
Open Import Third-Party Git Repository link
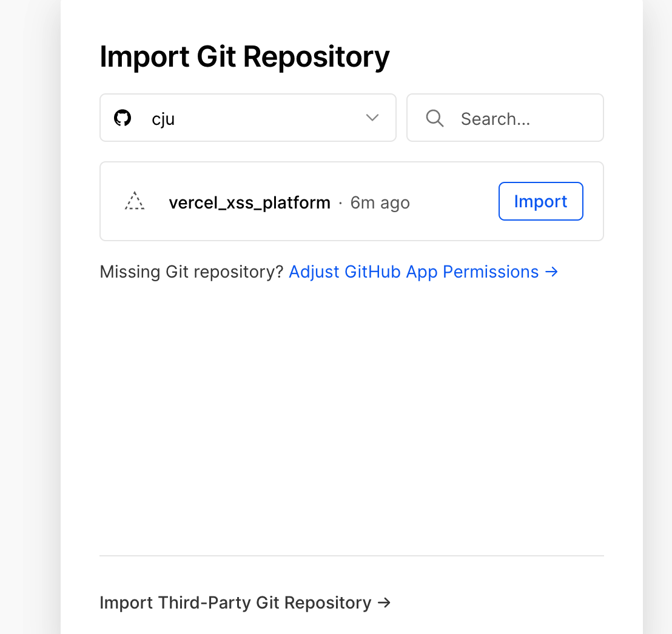pyautogui.click(x=245, y=602)
